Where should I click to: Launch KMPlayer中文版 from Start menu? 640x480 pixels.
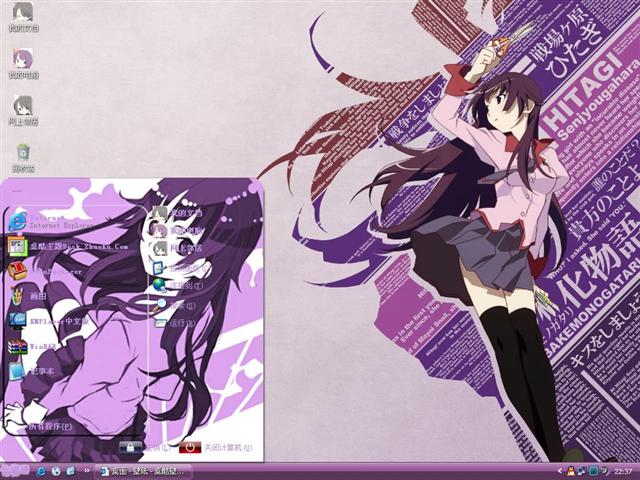pyautogui.click(x=49, y=321)
